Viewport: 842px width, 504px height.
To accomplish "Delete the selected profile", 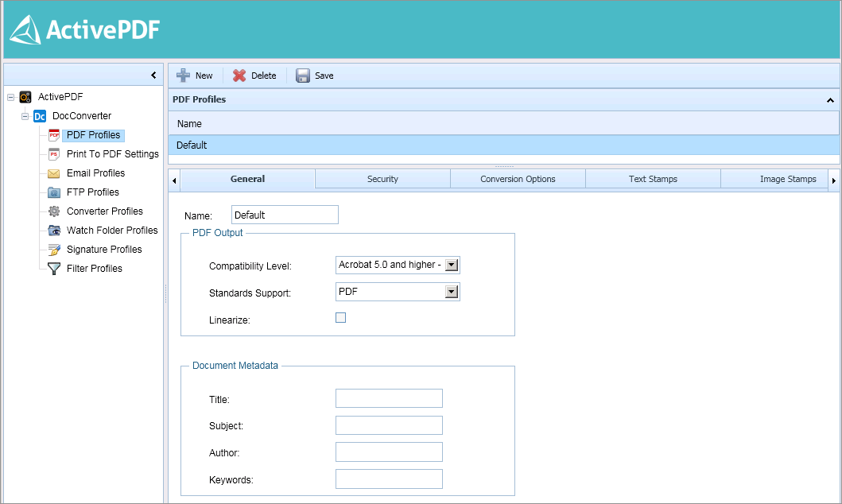I will coord(254,76).
